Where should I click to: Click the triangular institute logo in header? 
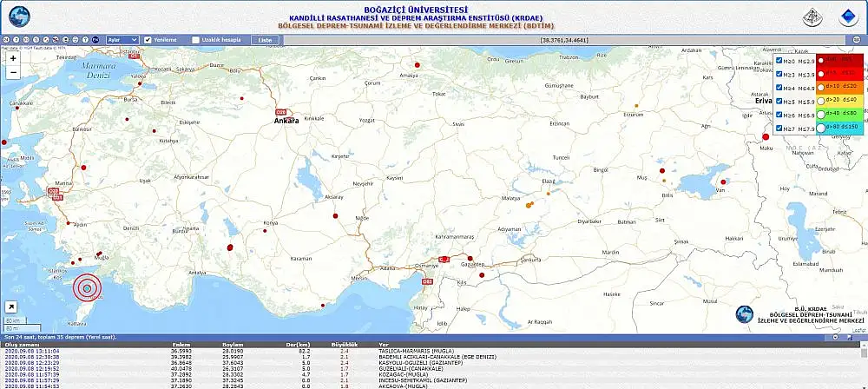click(812, 17)
